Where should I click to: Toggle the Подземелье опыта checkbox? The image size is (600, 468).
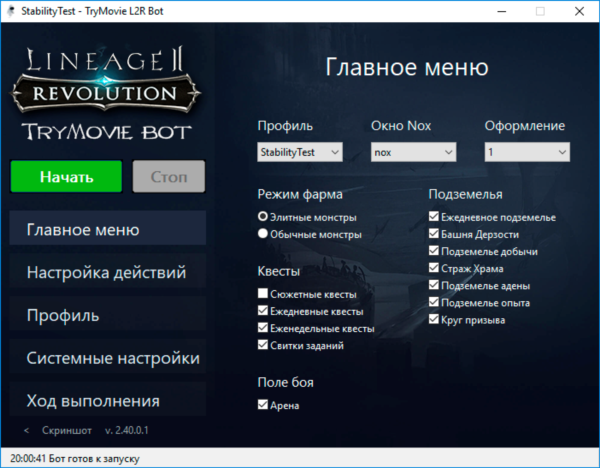click(x=434, y=302)
